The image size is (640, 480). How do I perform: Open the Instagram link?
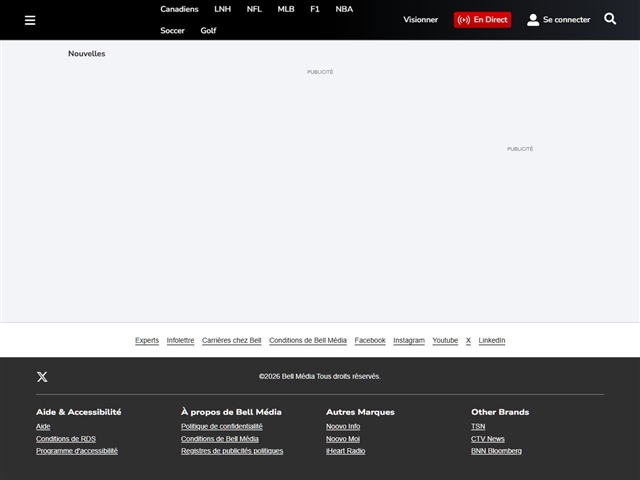pos(408,341)
